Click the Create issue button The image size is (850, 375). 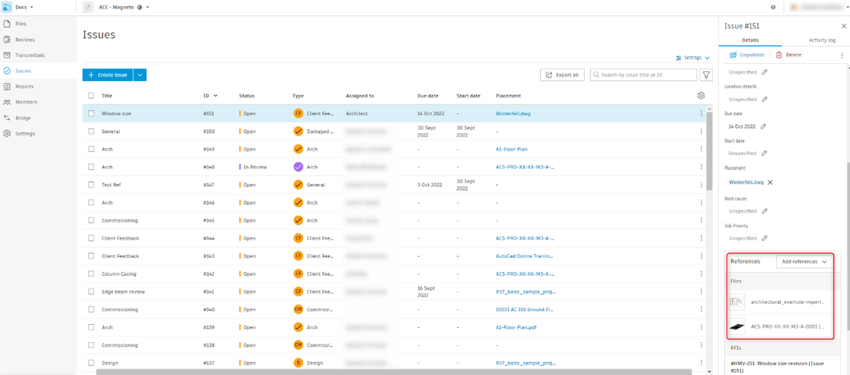(x=108, y=75)
